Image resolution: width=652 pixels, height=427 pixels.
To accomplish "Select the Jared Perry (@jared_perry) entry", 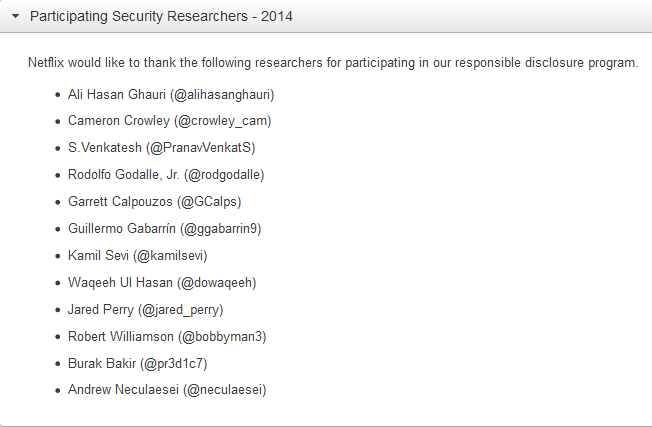I will pyautogui.click(x=146, y=310).
